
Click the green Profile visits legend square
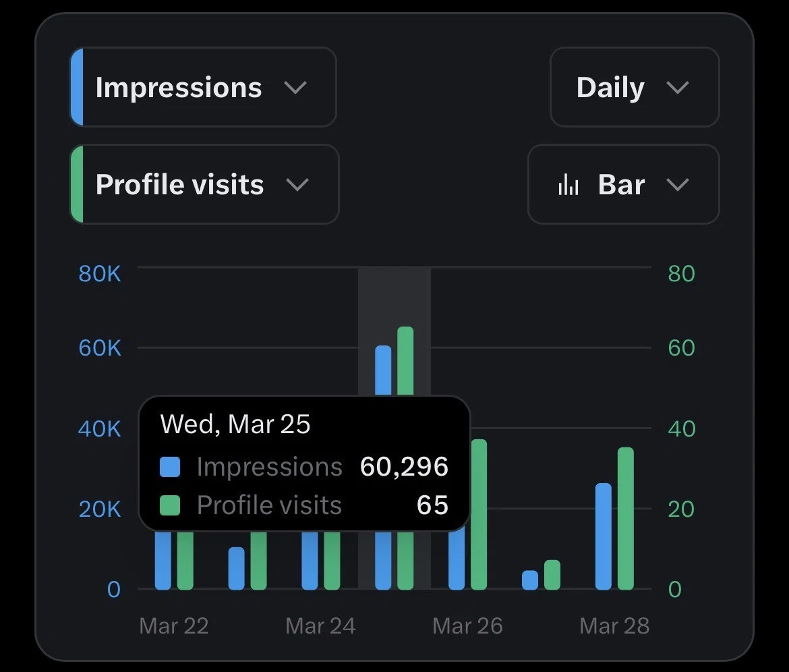tap(169, 505)
